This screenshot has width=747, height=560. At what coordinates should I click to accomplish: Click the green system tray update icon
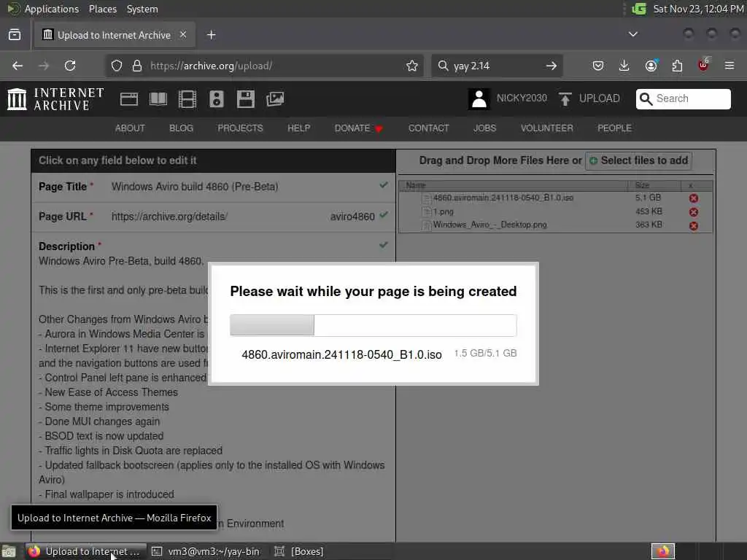pos(639,9)
